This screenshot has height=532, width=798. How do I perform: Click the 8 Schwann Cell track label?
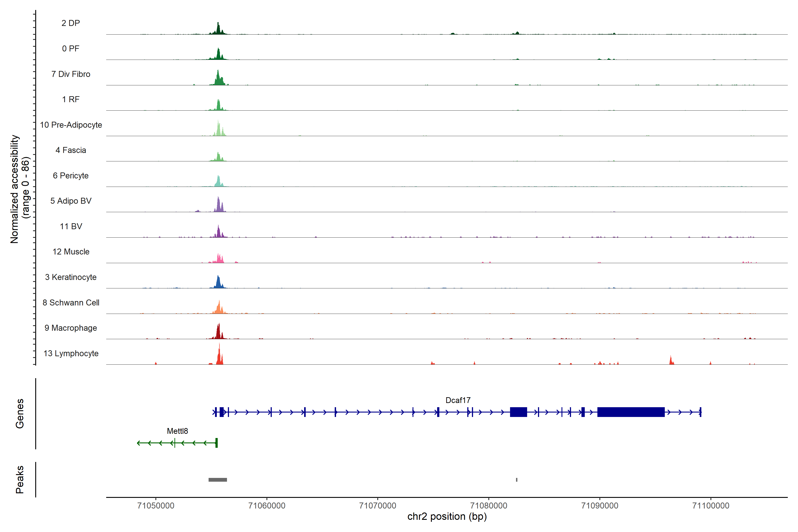(x=70, y=303)
